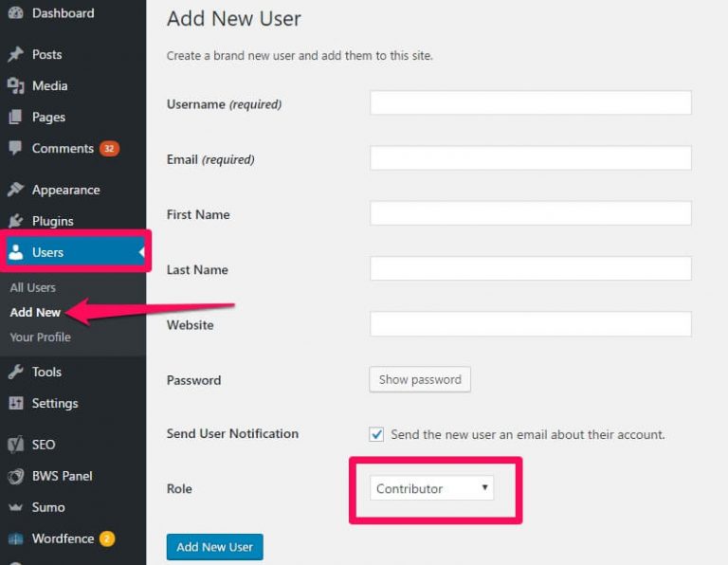Click the Wordfence shield icon
The image size is (728, 565).
pyautogui.click(x=15, y=538)
